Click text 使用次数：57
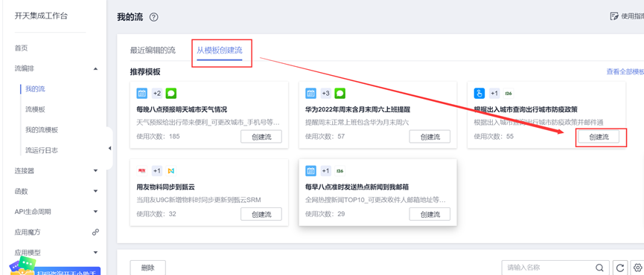This screenshot has width=644, height=275. [x=325, y=136]
